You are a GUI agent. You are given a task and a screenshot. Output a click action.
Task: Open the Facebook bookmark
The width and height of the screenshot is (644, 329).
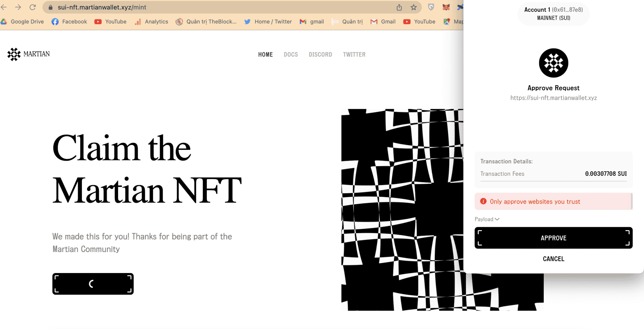pyautogui.click(x=69, y=22)
